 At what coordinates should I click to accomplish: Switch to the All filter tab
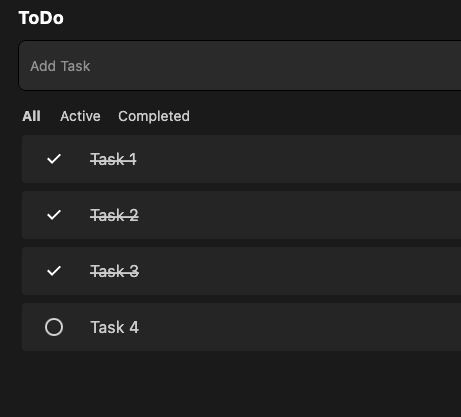(31, 116)
